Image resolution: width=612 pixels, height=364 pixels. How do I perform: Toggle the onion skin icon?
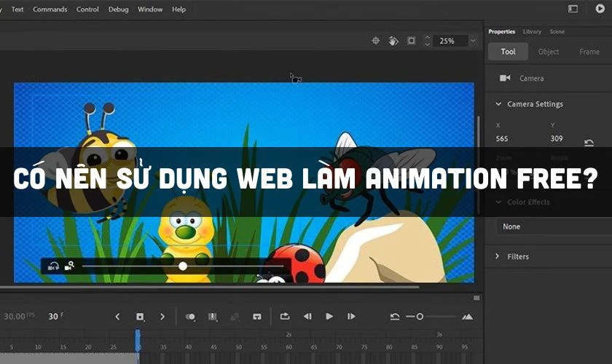[190, 317]
